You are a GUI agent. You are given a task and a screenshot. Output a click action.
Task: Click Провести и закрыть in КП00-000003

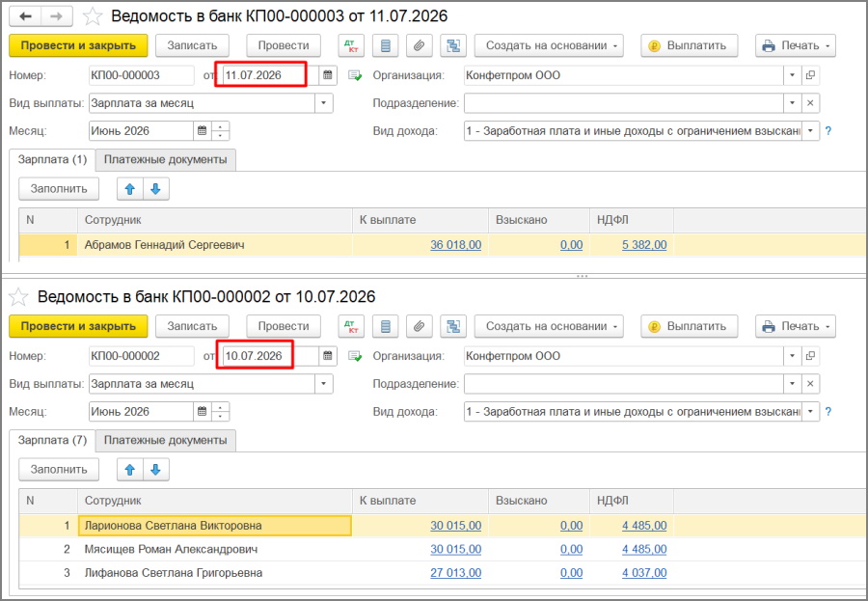pyautogui.click(x=79, y=45)
